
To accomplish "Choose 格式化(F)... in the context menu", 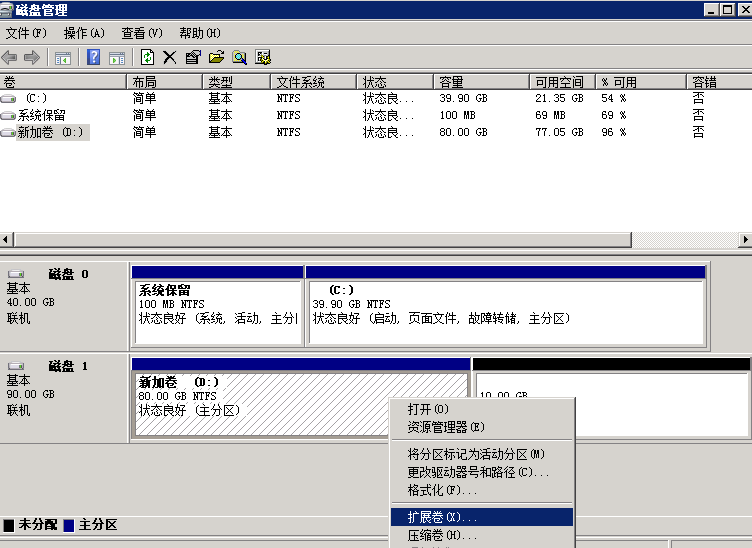I will click(442, 490).
